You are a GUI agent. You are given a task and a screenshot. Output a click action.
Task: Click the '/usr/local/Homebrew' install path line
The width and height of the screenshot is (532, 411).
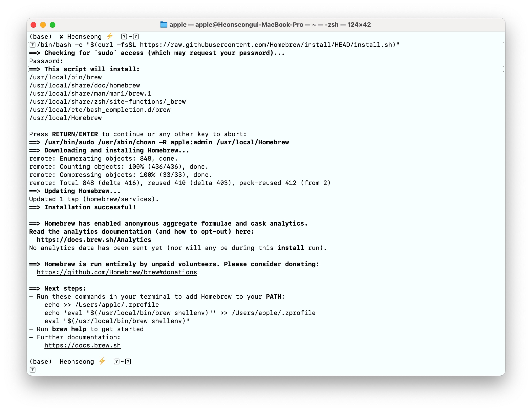tap(65, 118)
